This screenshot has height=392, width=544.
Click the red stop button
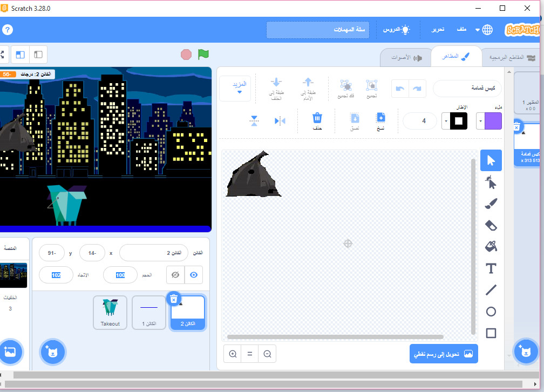[x=186, y=55]
